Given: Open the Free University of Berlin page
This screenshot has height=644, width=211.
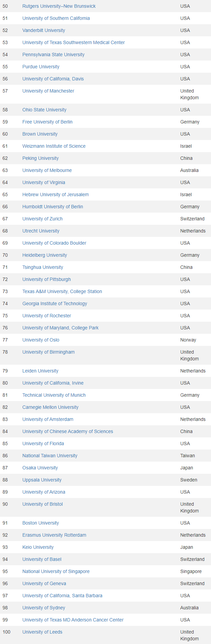Looking at the screenshot, I should coord(47,122).
